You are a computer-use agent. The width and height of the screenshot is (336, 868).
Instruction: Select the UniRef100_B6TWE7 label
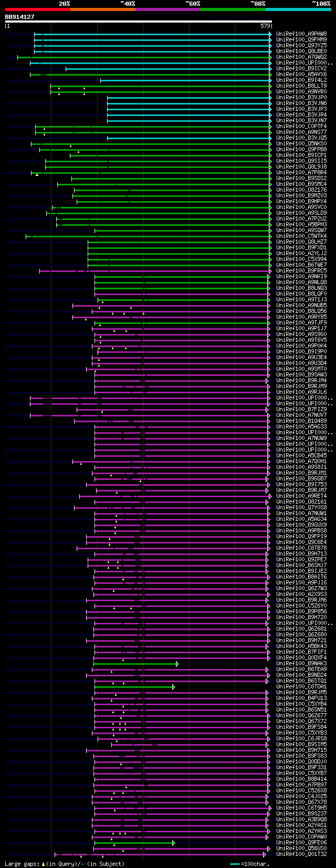(x=301, y=265)
